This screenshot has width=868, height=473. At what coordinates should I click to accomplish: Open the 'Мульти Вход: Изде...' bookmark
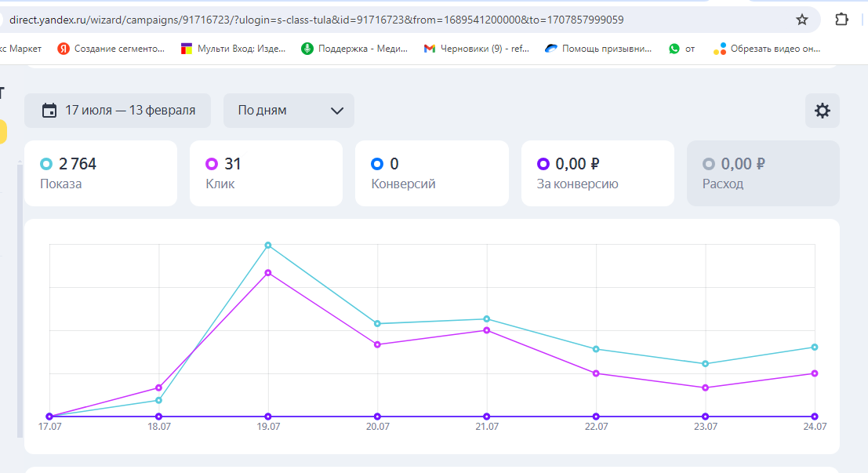click(233, 49)
